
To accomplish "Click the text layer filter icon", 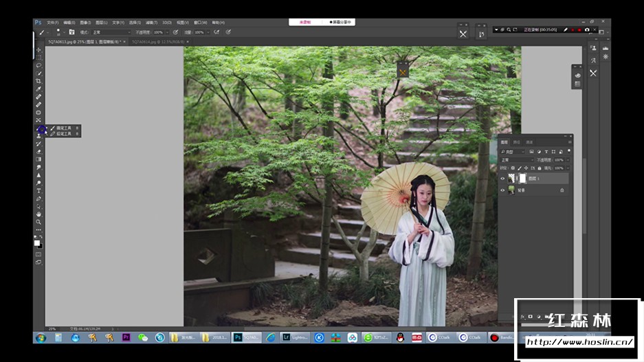I will click(x=545, y=151).
